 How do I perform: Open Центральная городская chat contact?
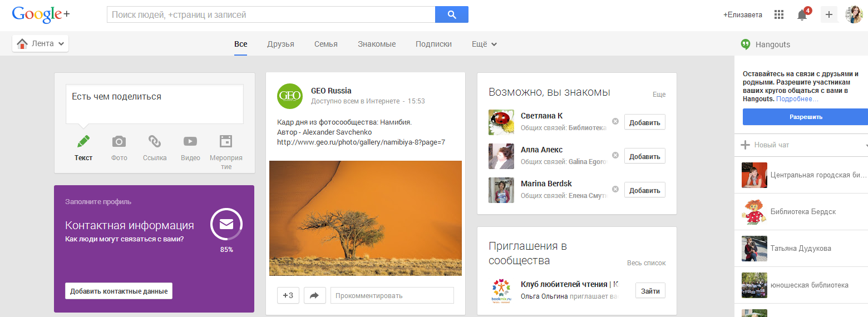click(801, 175)
